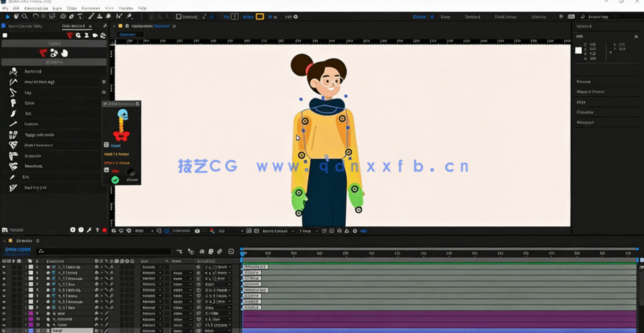
Task: Click the tail structure icon
Action: [x=13, y=113]
